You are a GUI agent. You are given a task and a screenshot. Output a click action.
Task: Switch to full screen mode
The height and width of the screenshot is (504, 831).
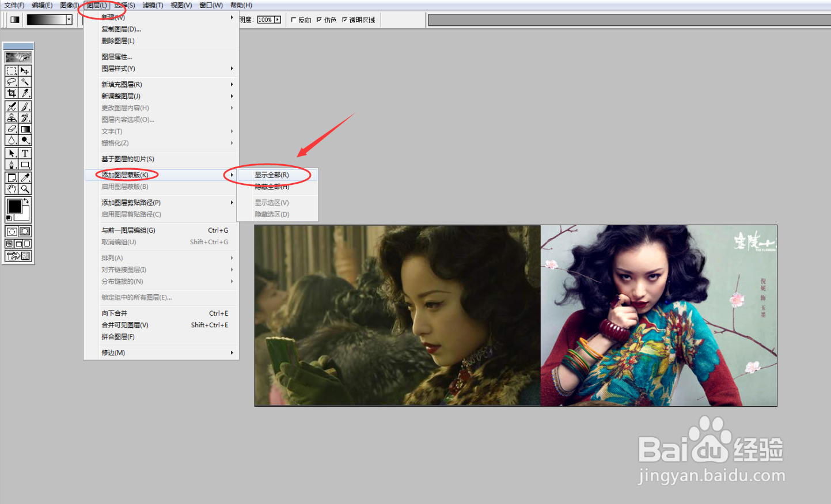pos(27,244)
